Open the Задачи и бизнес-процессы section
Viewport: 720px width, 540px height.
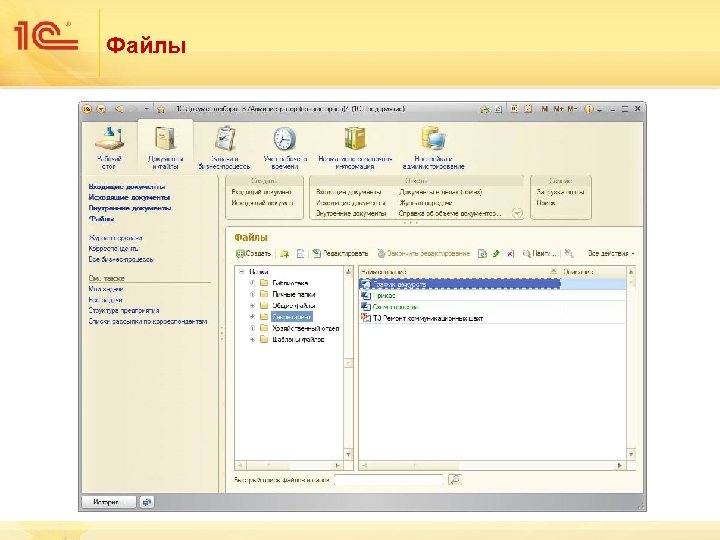[x=225, y=147]
